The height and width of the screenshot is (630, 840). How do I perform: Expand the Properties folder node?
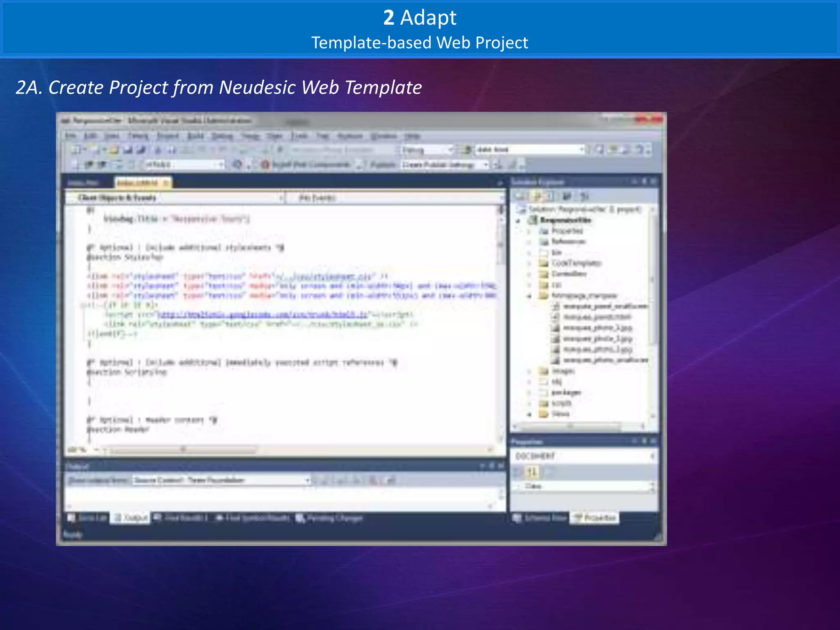pyautogui.click(x=530, y=231)
